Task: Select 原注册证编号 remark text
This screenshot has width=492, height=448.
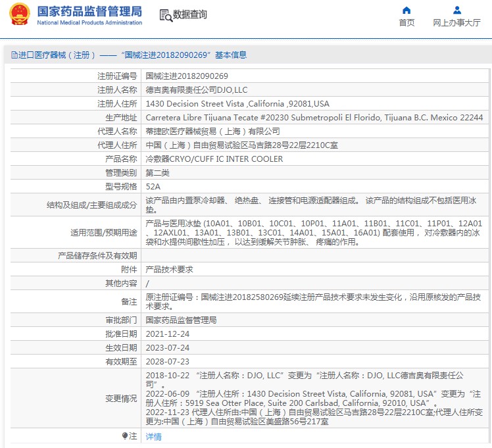Action: [314, 301]
